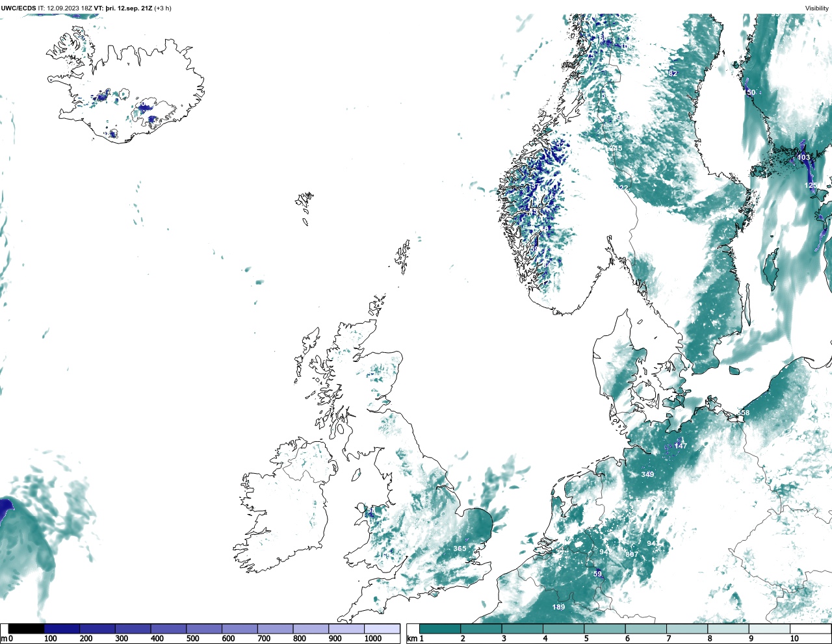Choose the 6–7 km legend swatch
The image size is (832, 644).
pyautogui.click(x=645, y=629)
